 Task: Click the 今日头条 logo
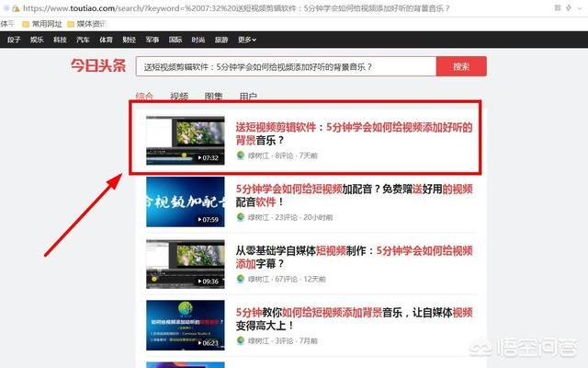pyautogui.click(x=98, y=65)
